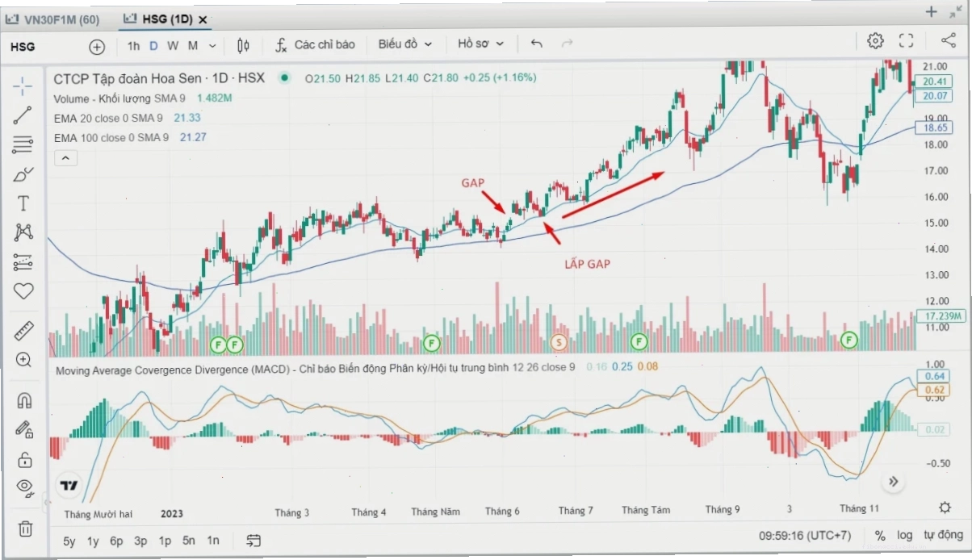Open the axis settings gear below price scale
Screen dimensions: 972x560
945,508
